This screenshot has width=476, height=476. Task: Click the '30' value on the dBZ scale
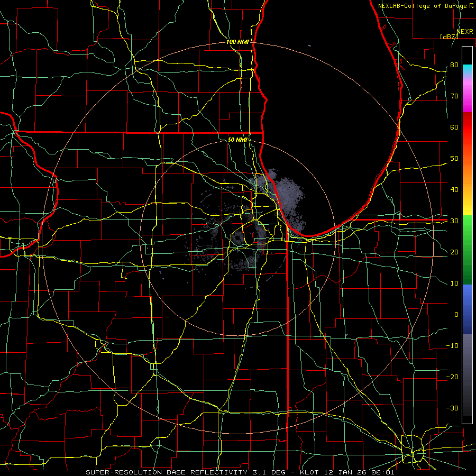click(454, 221)
